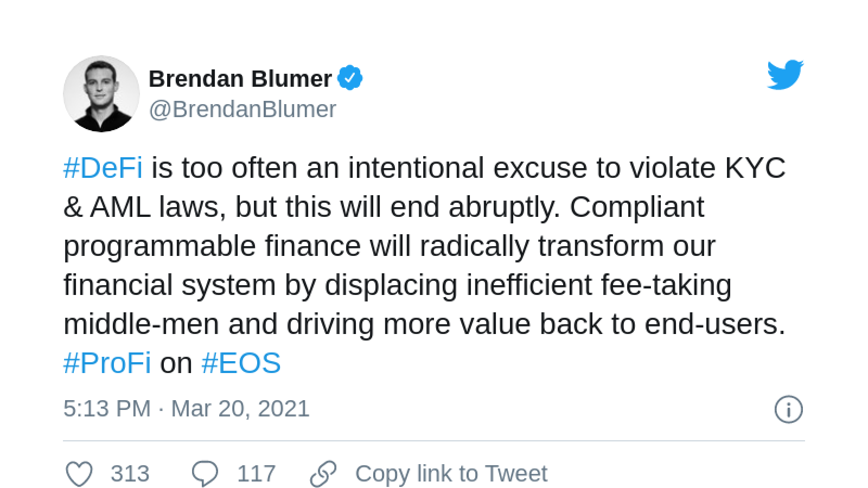868x488 pixels.
Task: Open the Twitter info circle icon
Action: tap(788, 409)
